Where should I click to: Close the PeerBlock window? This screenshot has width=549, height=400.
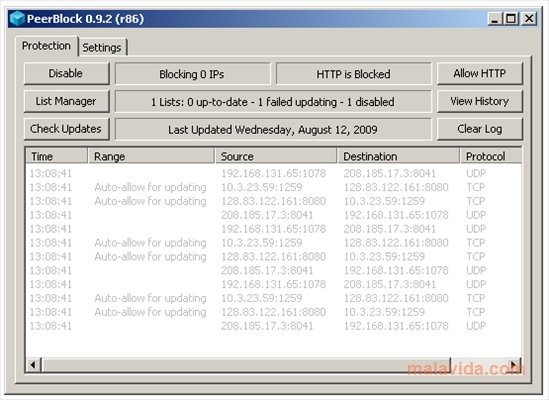tap(529, 19)
